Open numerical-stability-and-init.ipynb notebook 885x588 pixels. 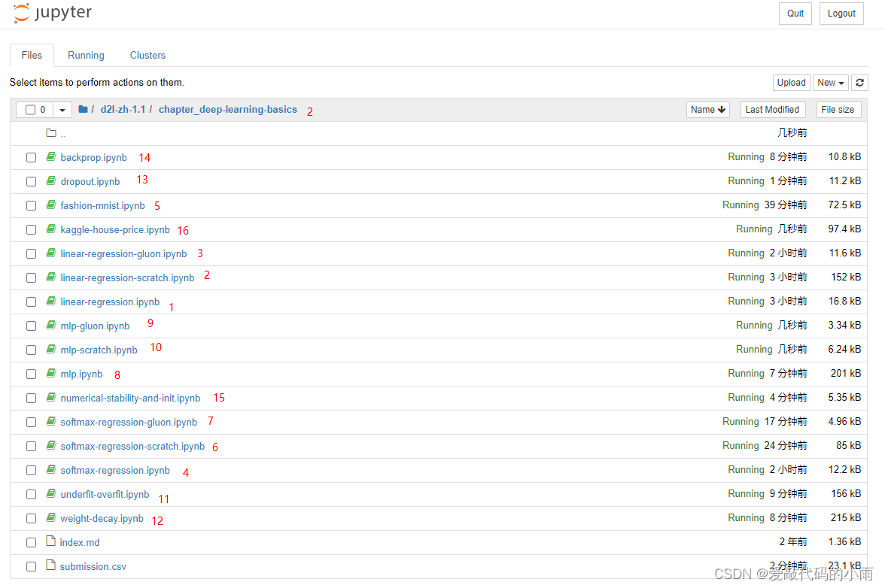pyautogui.click(x=130, y=398)
